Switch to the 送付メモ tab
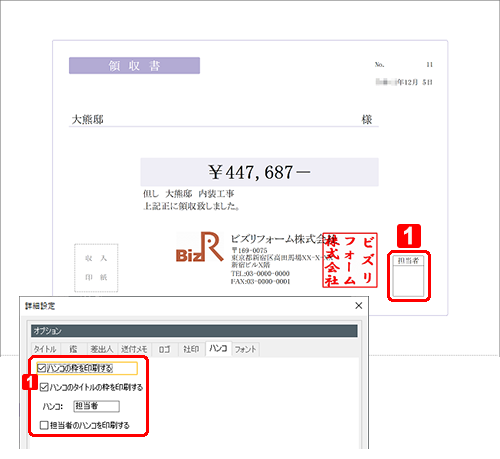Image resolution: width=500 pixels, height=459 pixels. point(134,349)
